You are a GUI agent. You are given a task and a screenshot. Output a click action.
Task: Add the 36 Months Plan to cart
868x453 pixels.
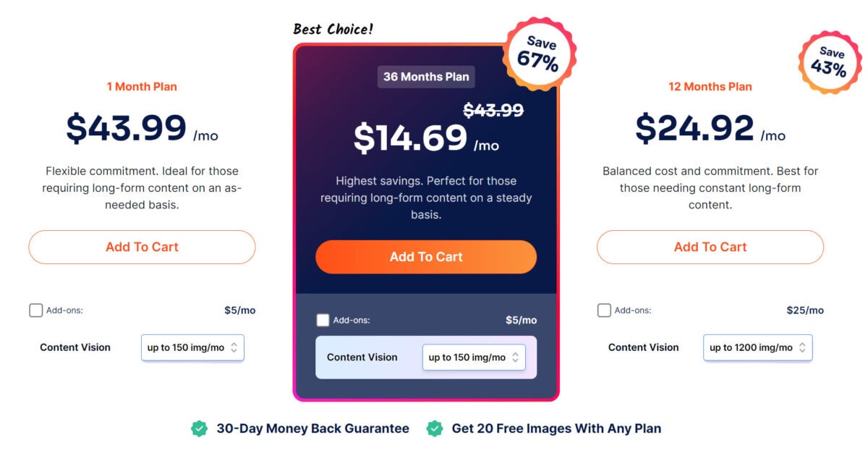(x=425, y=257)
